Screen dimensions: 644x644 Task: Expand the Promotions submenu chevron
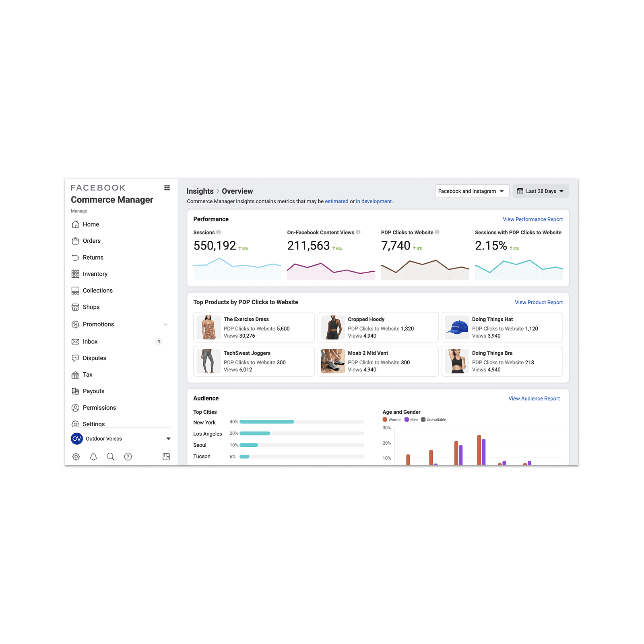(165, 324)
